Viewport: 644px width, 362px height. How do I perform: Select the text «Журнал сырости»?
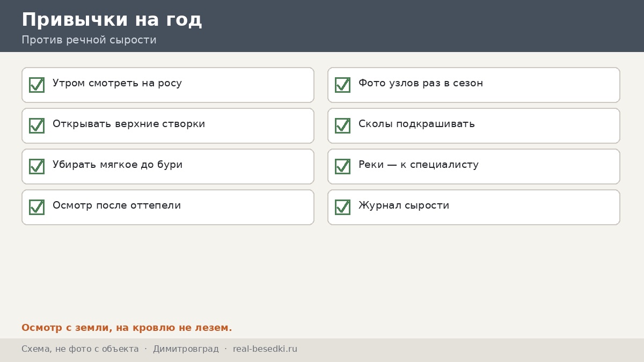[404, 206]
